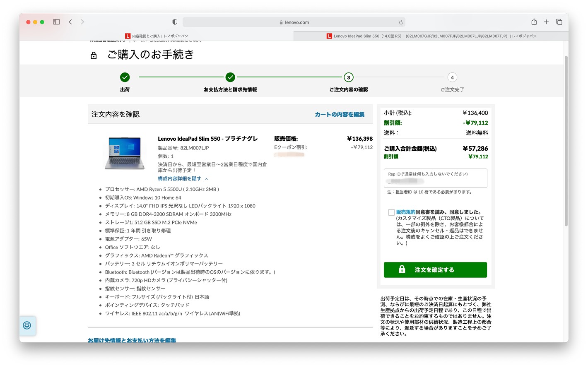This screenshot has width=588, height=368.
Task: Click the 指紋センサー spec line
Action: 135,289
